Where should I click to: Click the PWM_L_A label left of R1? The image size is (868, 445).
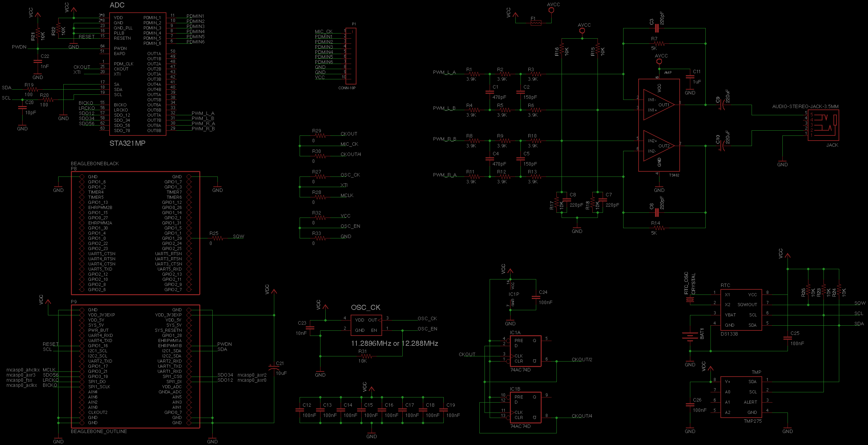(444, 72)
